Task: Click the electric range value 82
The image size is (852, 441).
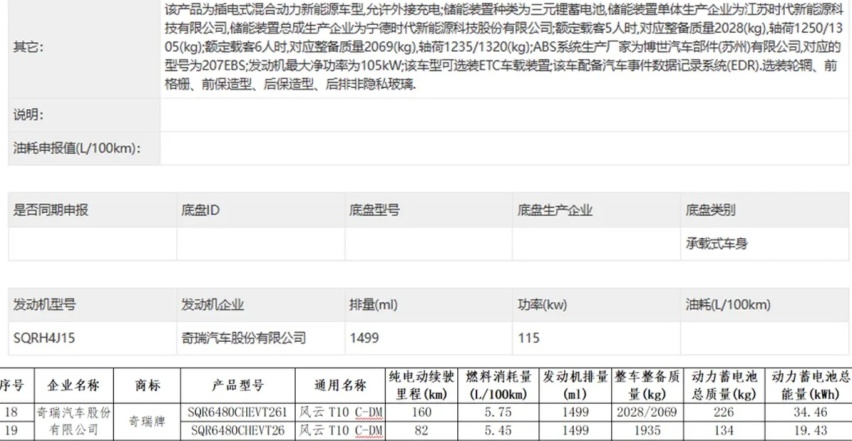Action: [422, 431]
